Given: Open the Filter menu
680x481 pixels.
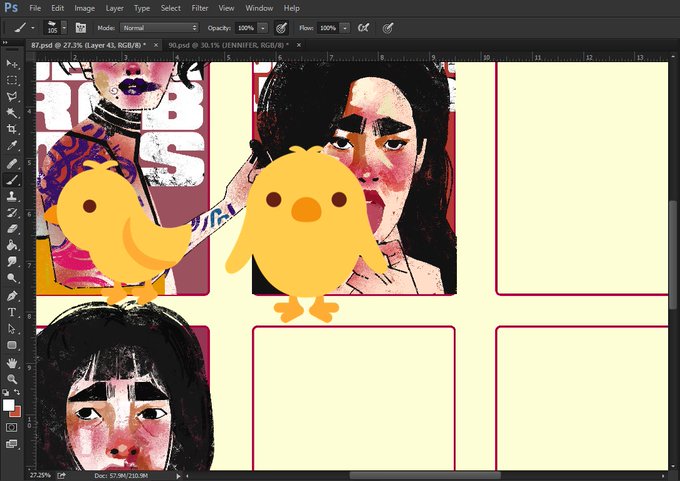Looking at the screenshot, I should 199,8.
